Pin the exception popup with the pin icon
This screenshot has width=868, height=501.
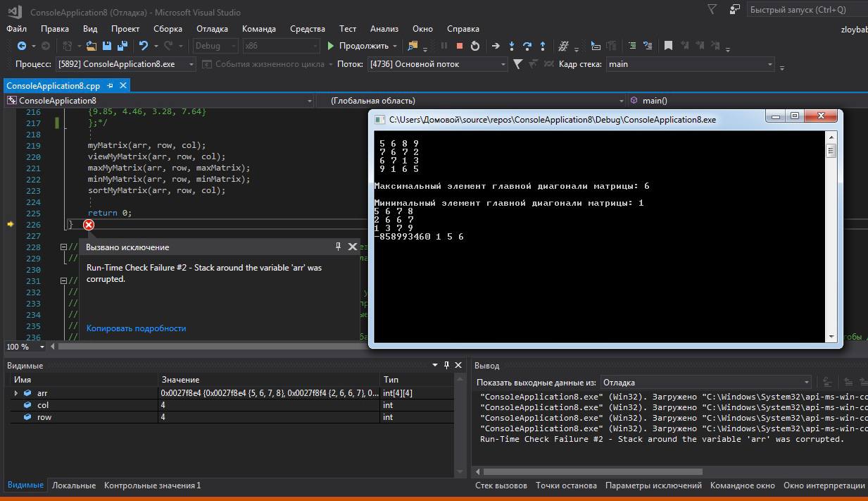point(338,247)
